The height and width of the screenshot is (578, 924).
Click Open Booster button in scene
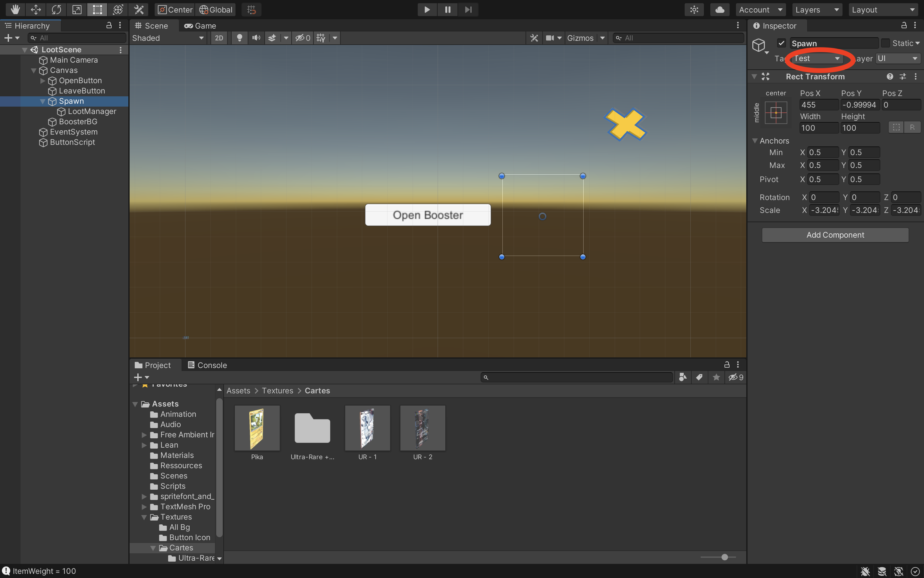point(428,215)
